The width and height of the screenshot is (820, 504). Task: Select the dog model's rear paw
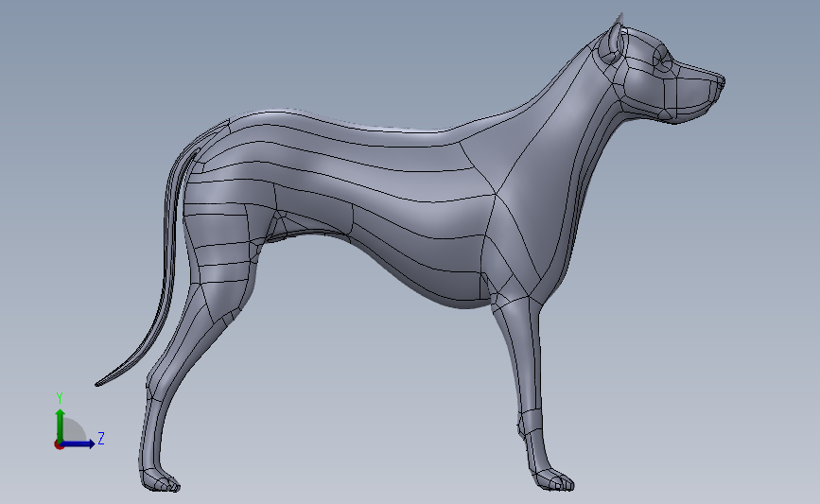click(160, 479)
